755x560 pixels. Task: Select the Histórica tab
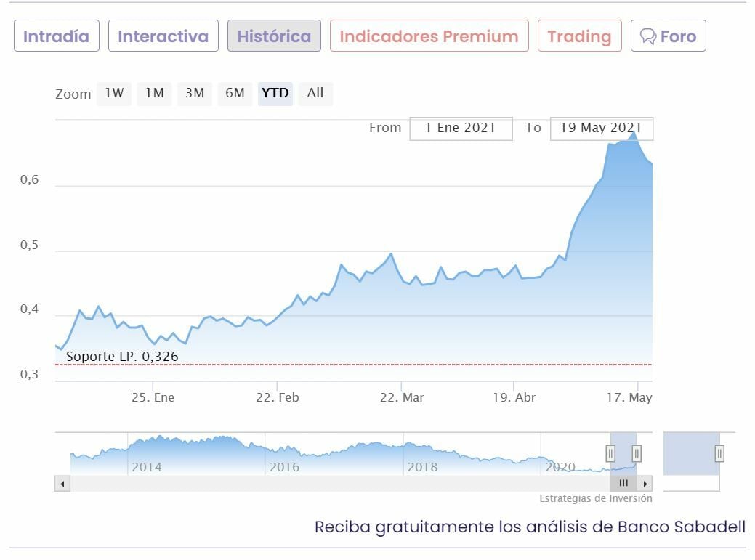point(274,36)
